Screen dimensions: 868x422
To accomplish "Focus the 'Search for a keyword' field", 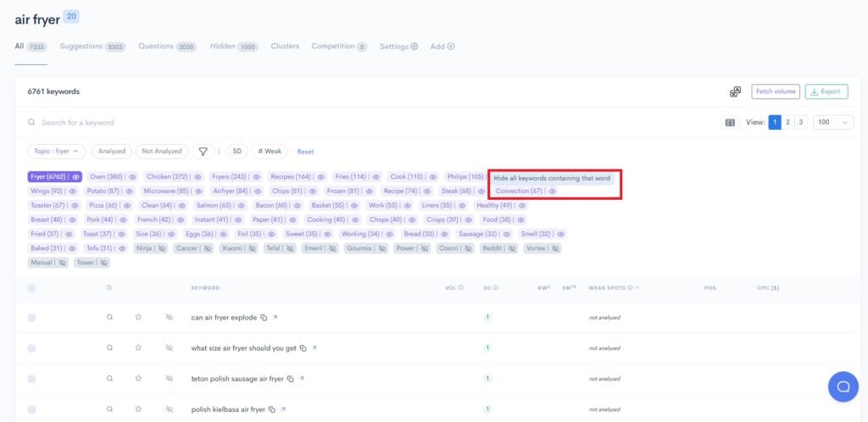I will click(x=170, y=123).
